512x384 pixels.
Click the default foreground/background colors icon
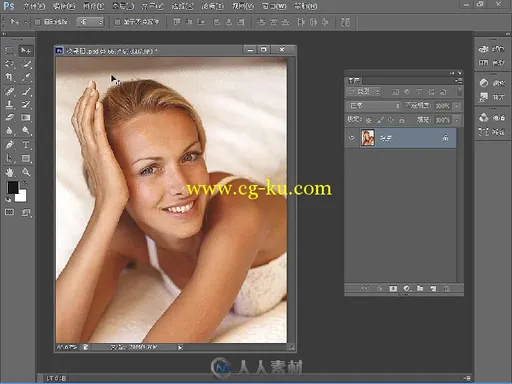click(x=8, y=200)
